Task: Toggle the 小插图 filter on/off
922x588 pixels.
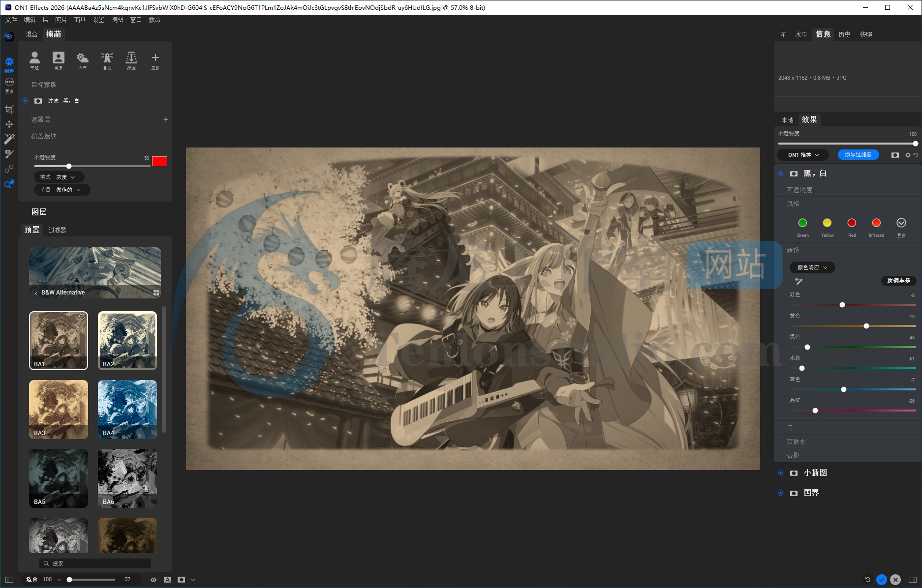Action: [781, 473]
